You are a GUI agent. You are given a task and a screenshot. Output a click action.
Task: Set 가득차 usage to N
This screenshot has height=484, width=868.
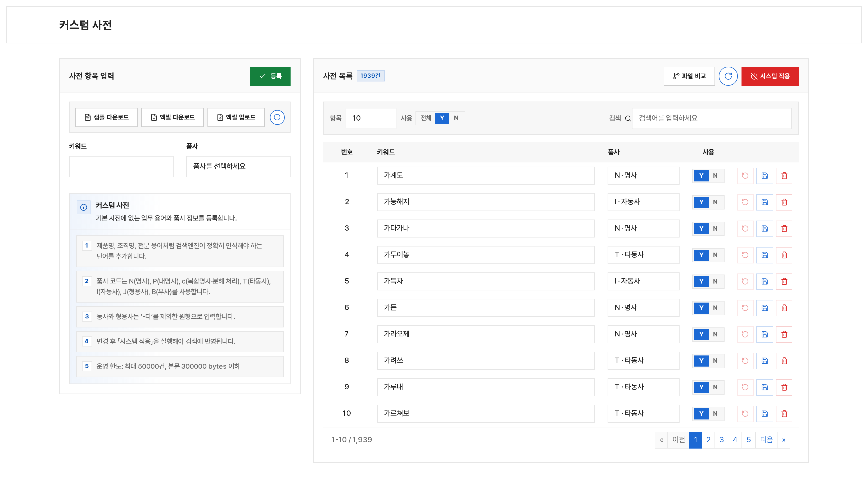coord(715,282)
